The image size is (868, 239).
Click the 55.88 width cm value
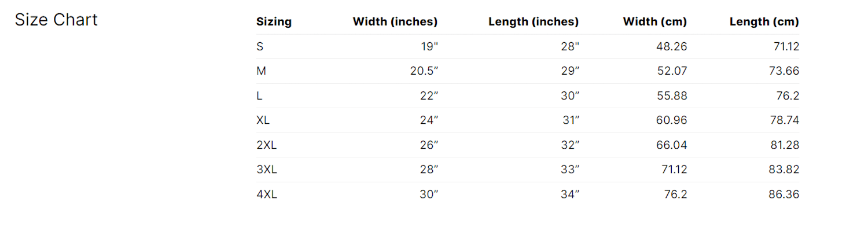click(671, 96)
